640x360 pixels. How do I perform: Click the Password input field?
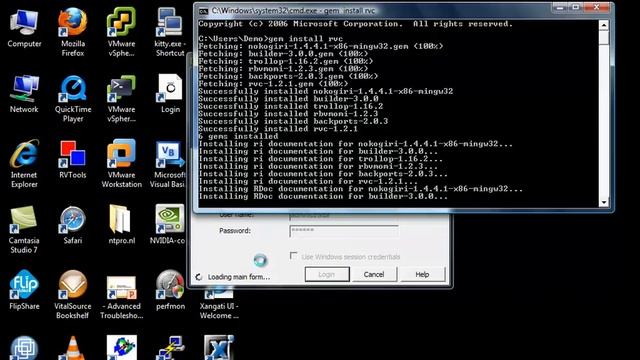(x=344, y=231)
